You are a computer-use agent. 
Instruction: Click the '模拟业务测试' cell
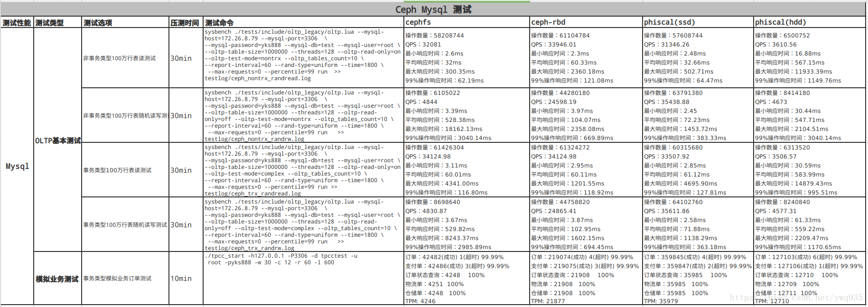click(x=57, y=279)
